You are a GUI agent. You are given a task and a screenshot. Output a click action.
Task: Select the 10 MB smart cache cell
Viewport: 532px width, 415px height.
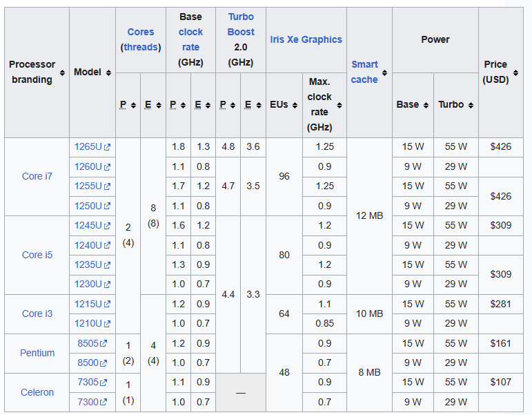point(369,313)
